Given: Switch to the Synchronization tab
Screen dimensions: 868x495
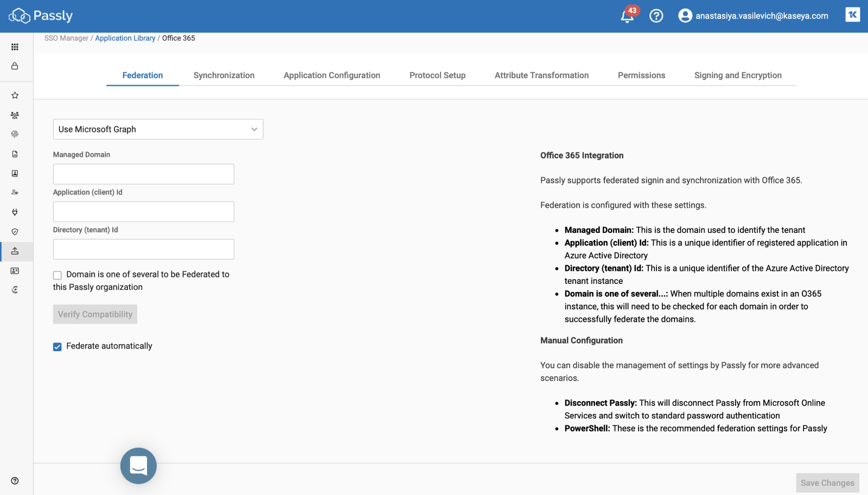Looking at the screenshot, I should tap(224, 75).
